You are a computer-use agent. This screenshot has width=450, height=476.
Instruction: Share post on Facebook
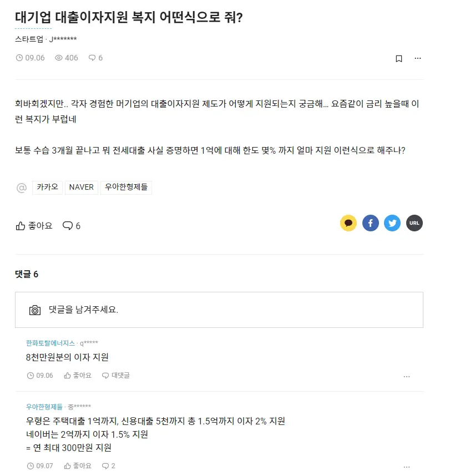[371, 223]
